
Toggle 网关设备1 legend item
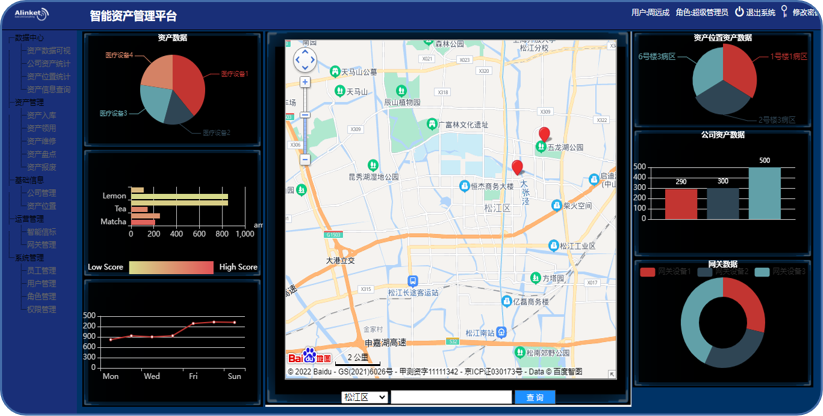(666, 272)
